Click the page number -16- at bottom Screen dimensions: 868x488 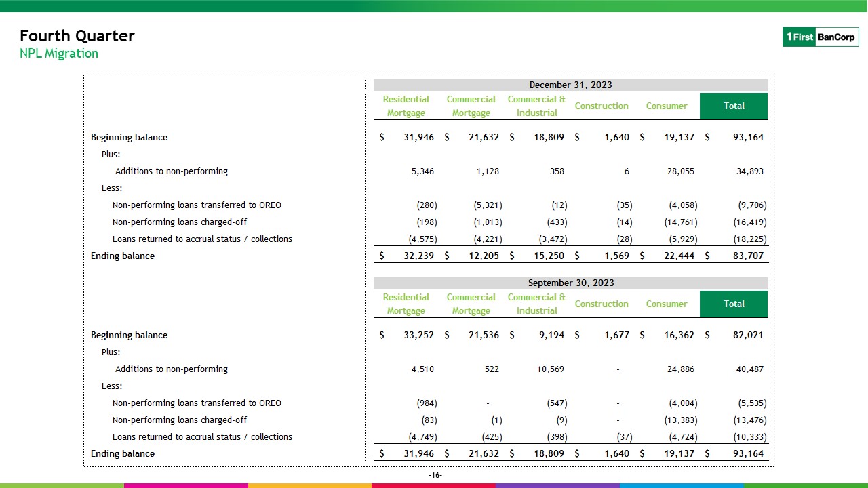point(435,476)
